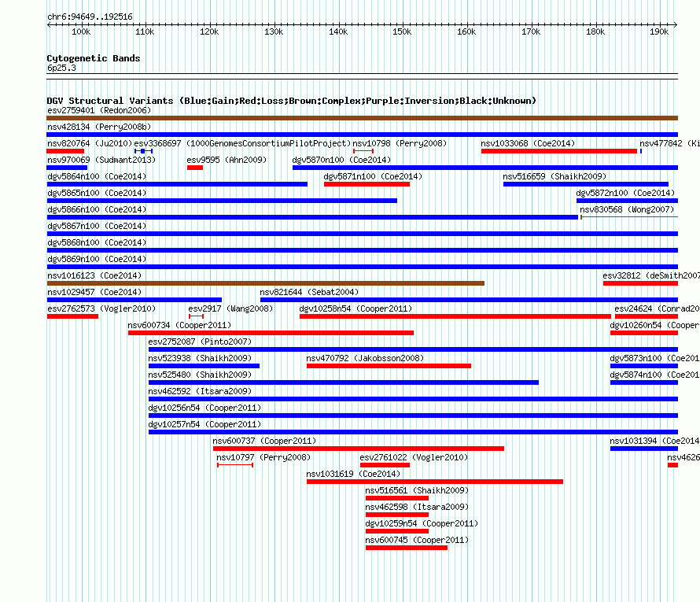The image size is (700, 602).
Task: Click the dgv5869n100 (Coe2014) label
Action: 97,259
